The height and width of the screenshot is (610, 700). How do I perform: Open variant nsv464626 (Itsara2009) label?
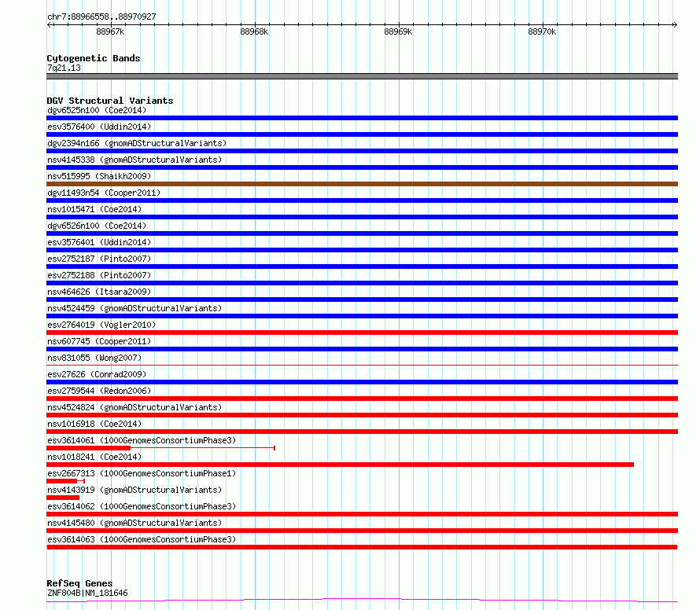99,292
